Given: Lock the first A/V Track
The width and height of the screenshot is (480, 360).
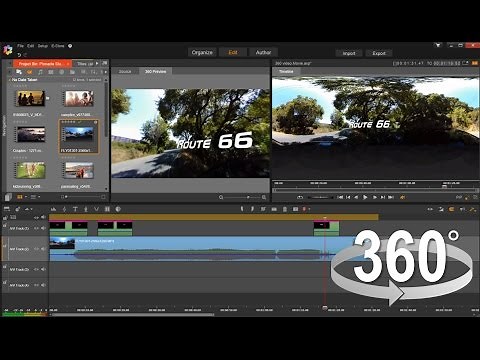Looking at the screenshot, I should tap(5, 226).
